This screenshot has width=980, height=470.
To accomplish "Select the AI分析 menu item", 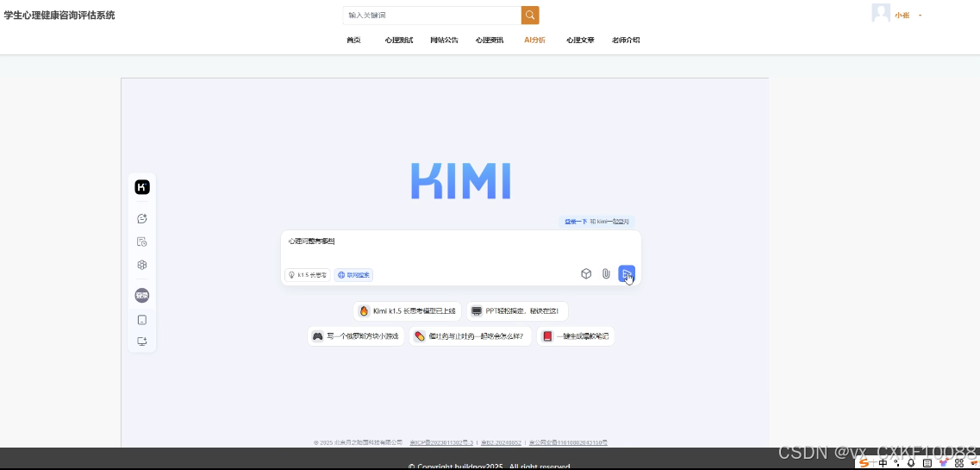I will click(x=534, y=40).
